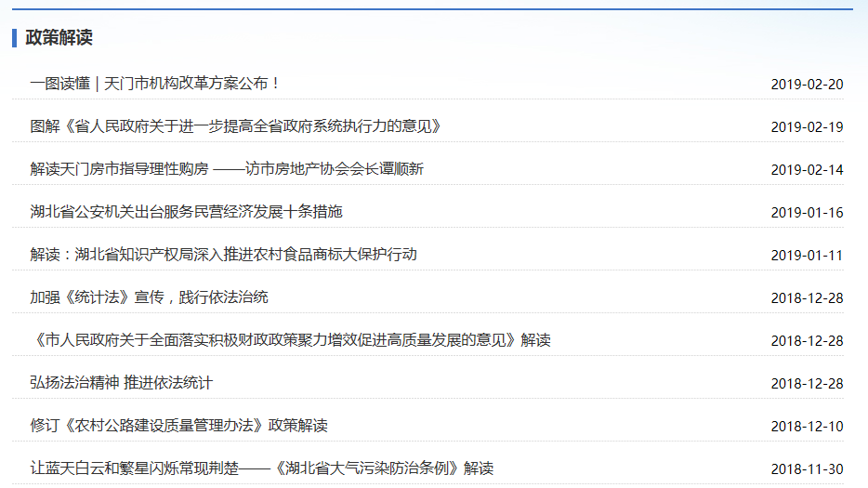The width and height of the screenshot is (868, 488).
Task: Click 湖北省公安机关出台服务民营经济发展十条措施
Action: click(x=186, y=212)
